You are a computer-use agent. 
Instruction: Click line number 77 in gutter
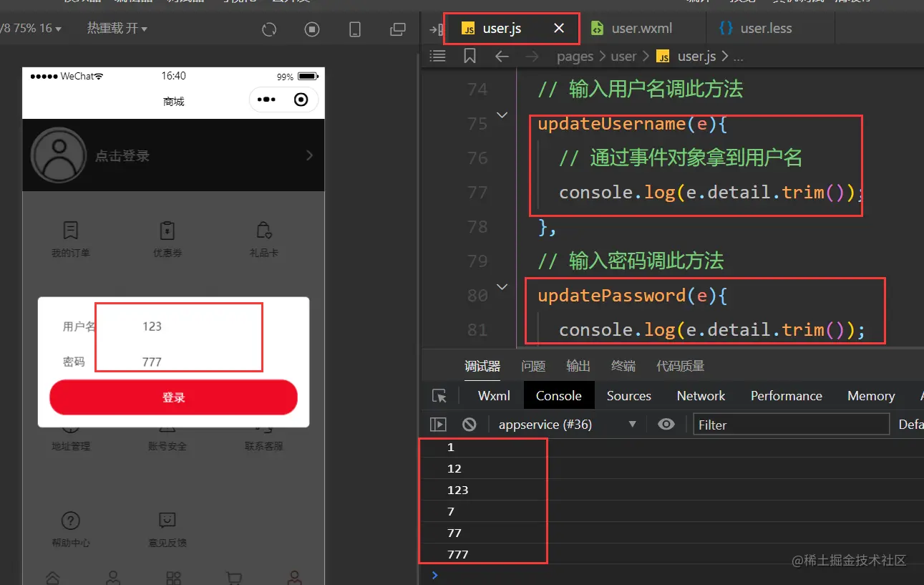pyautogui.click(x=477, y=192)
